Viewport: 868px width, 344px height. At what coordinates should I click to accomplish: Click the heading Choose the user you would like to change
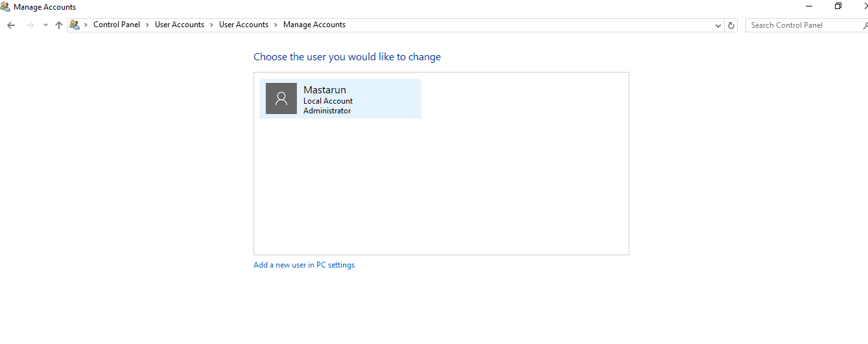pyautogui.click(x=347, y=57)
